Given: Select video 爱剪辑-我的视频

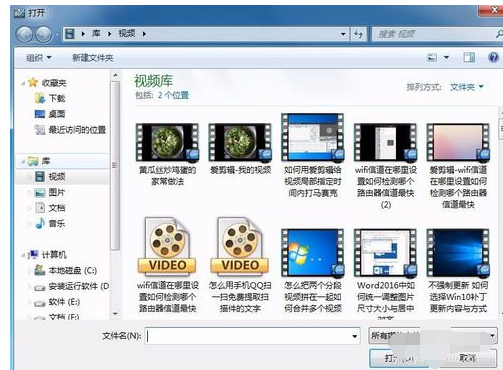Looking at the screenshot, I should pos(240,149).
